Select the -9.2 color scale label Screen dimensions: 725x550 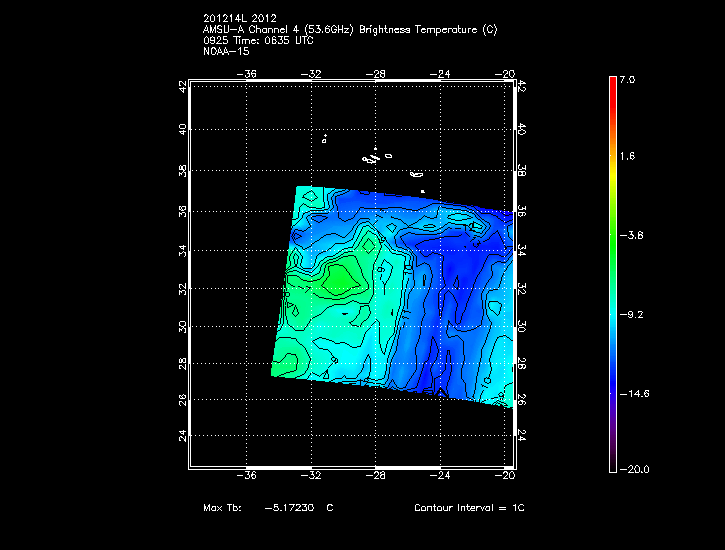click(x=633, y=314)
